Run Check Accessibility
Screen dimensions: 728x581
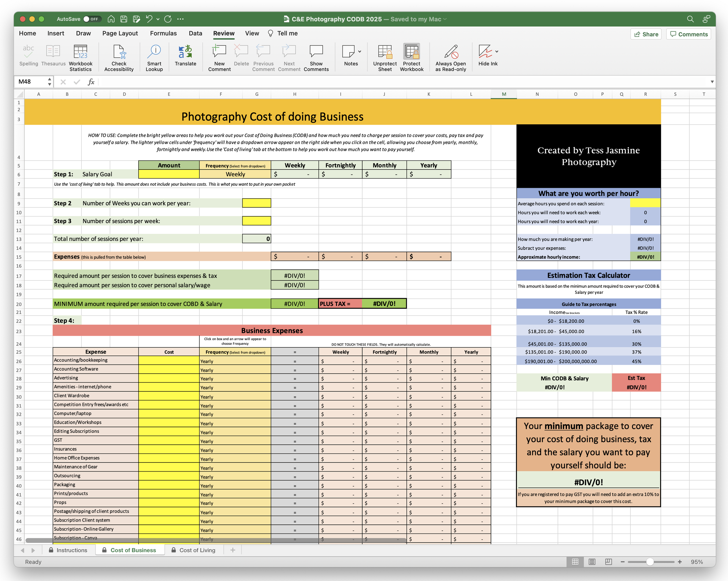pyautogui.click(x=119, y=58)
